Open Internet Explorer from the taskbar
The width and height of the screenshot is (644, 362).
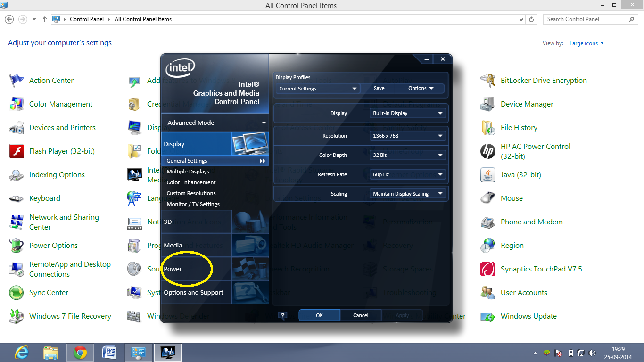[x=21, y=353]
